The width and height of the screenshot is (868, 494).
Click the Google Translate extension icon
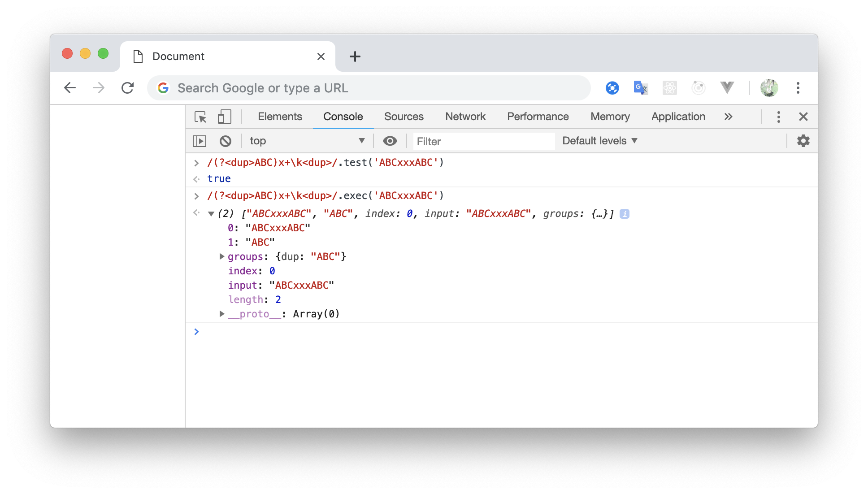pos(641,88)
